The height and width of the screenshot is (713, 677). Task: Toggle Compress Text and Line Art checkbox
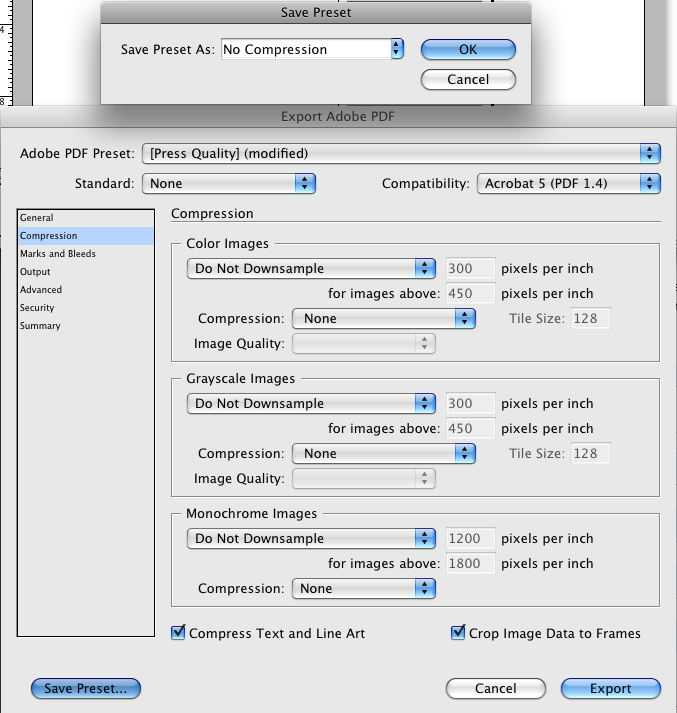pyautogui.click(x=179, y=633)
